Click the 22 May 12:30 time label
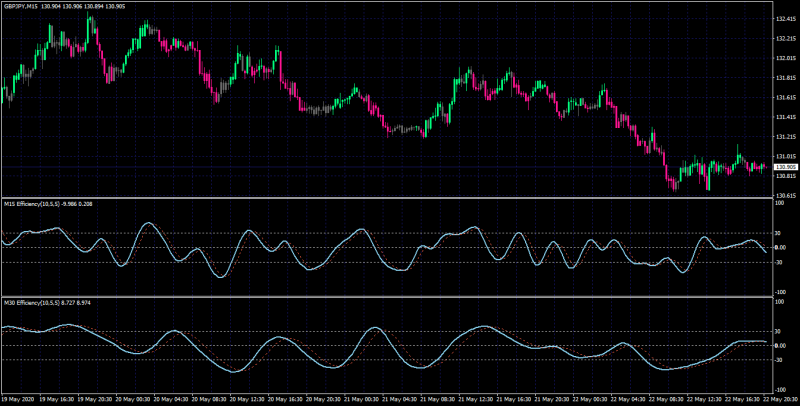The image size is (800, 406). 705,399
